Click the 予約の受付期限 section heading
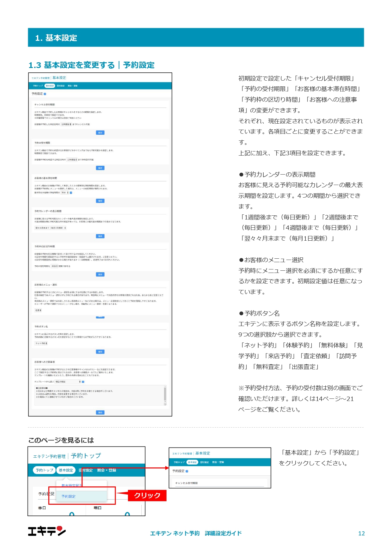Viewport: 392px width, 555px height. pyautogui.click(x=42, y=143)
